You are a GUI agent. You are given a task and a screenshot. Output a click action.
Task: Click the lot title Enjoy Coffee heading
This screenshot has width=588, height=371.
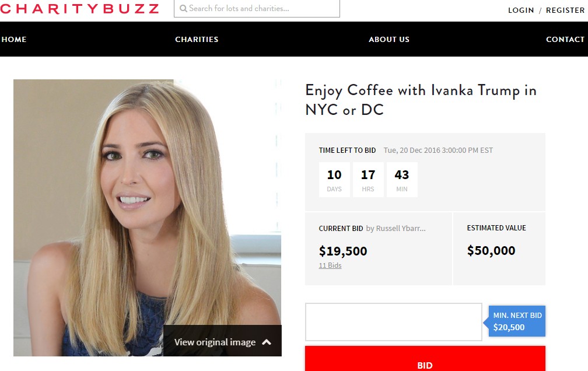(421, 100)
